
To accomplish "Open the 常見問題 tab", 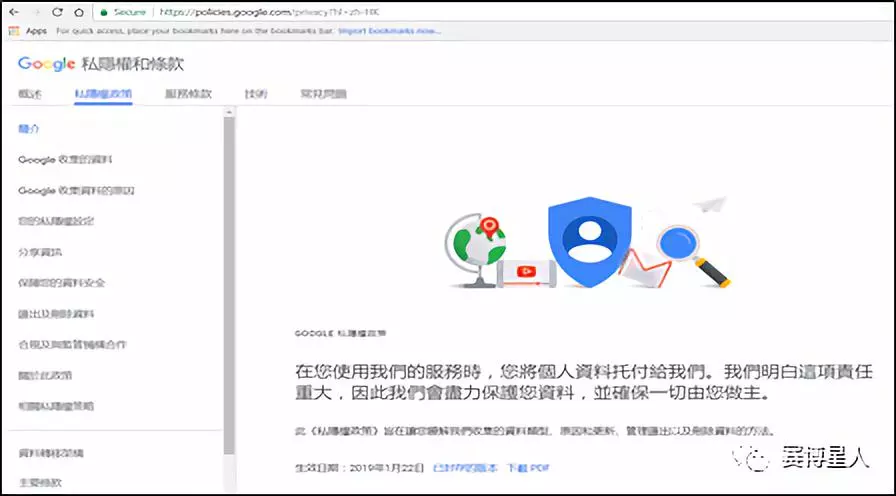I will (x=323, y=94).
